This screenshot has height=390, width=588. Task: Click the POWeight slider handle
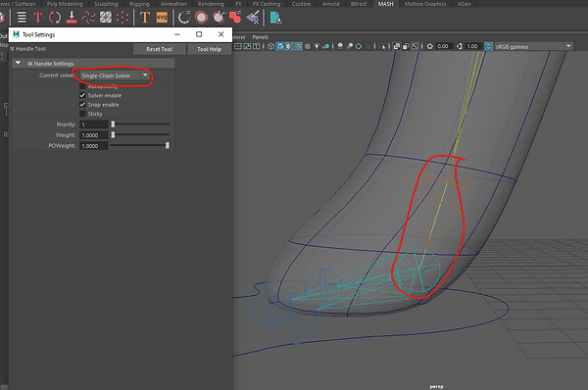tap(168, 145)
